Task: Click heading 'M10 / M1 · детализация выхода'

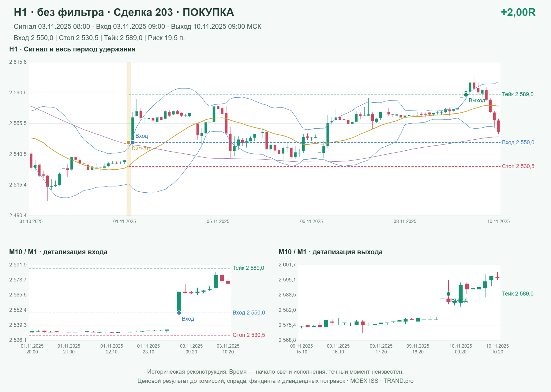Action: coord(330,252)
